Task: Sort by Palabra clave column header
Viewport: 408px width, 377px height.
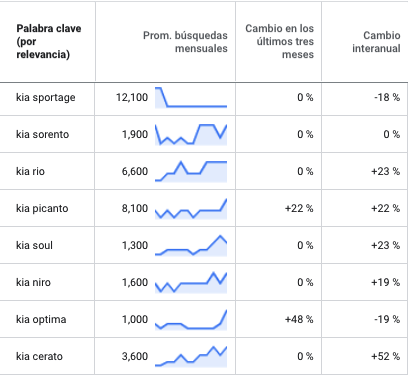Action: [49, 41]
